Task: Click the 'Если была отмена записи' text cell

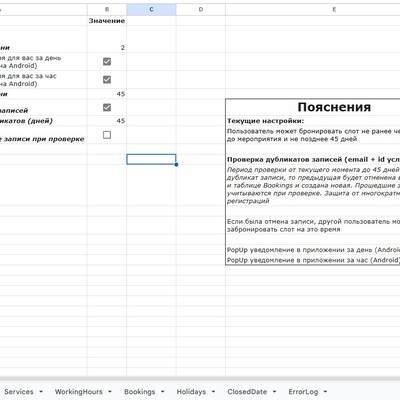Action: tap(313, 225)
